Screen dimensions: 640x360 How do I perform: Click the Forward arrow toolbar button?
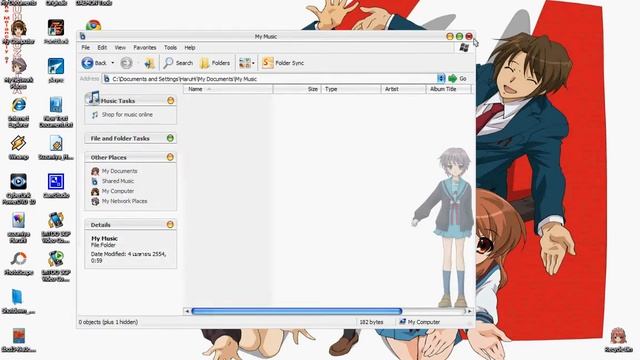click(127, 63)
